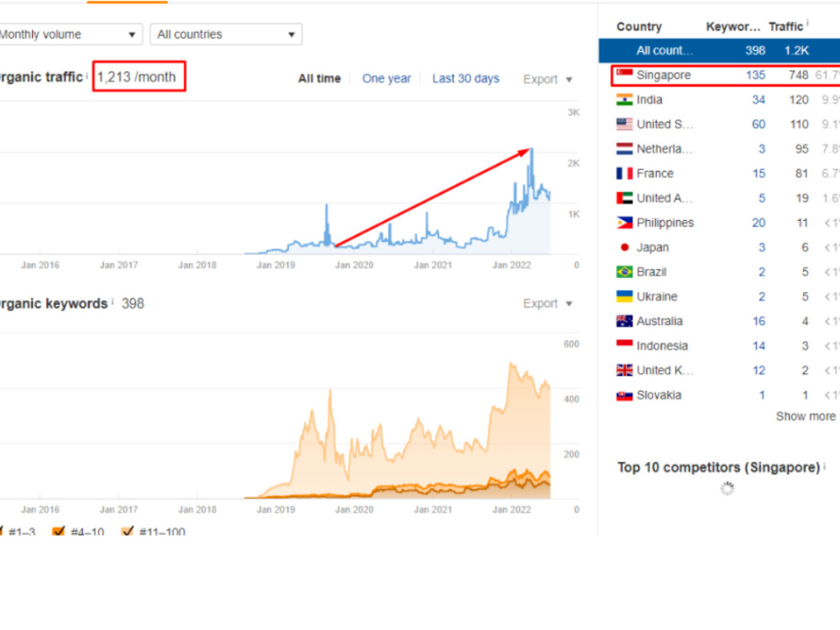Click the Philippines country name
Screen dimensions: 840x630
click(664, 223)
